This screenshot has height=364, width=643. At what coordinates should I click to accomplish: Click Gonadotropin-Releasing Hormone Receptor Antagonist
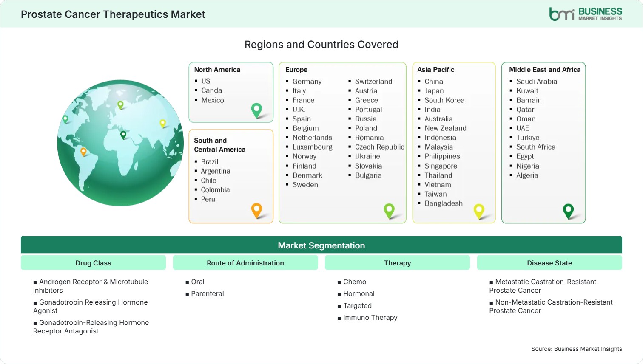[x=91, y=327]
